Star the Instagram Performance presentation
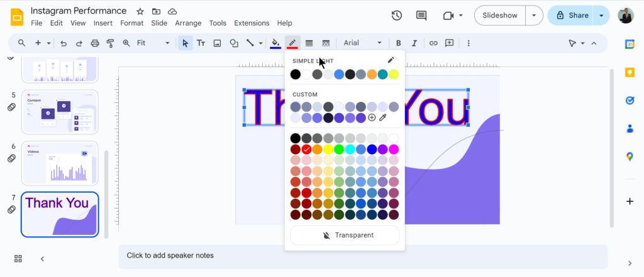The width and height of the screenshot is (644, 277). [x=140, y=11]
